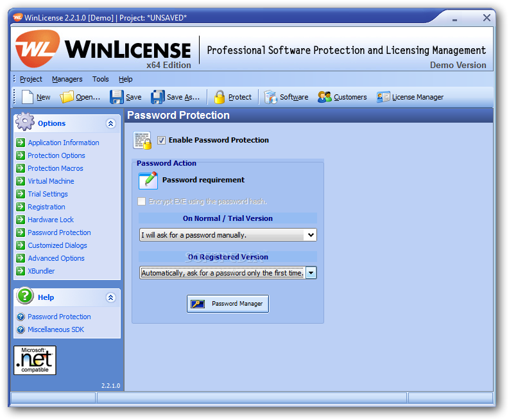
Task: Click the toolbar drag handle grip
Action: tap(14, 97)
